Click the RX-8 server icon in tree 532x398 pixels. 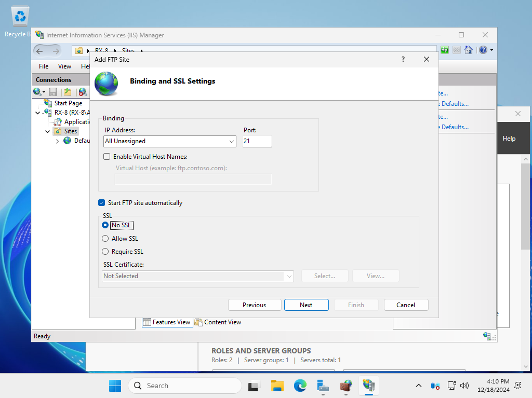(48, 112)
